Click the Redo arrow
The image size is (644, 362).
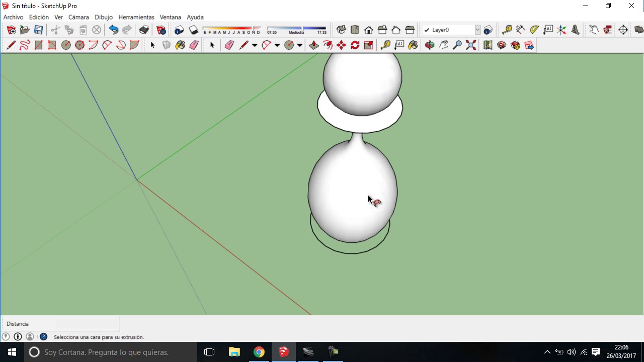click(127, 30)
